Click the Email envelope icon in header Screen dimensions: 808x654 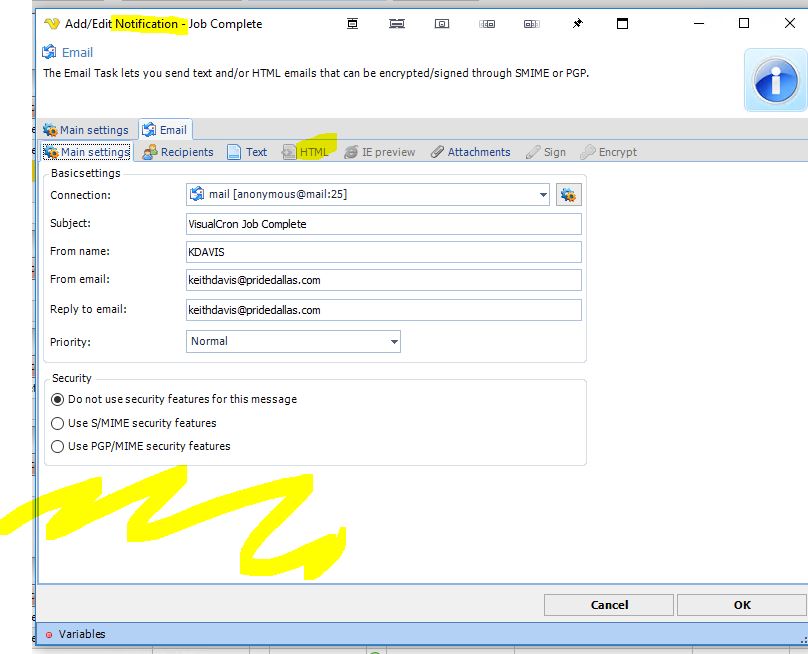(x=50, y=53)
